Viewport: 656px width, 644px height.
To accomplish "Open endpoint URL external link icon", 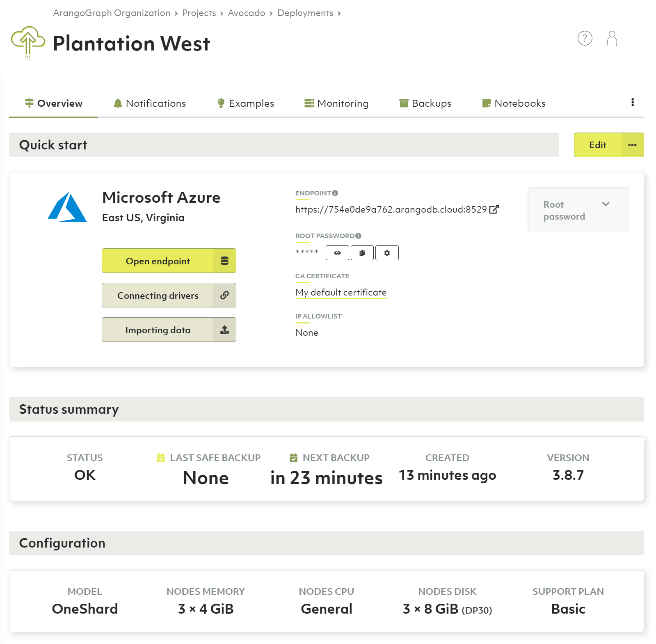I will [x=494, y=209].
